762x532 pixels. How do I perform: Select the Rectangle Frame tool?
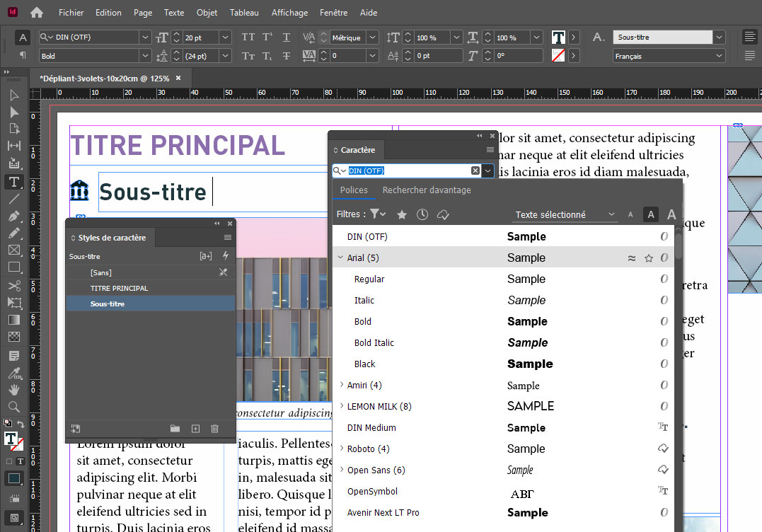(x=14, y=250)
